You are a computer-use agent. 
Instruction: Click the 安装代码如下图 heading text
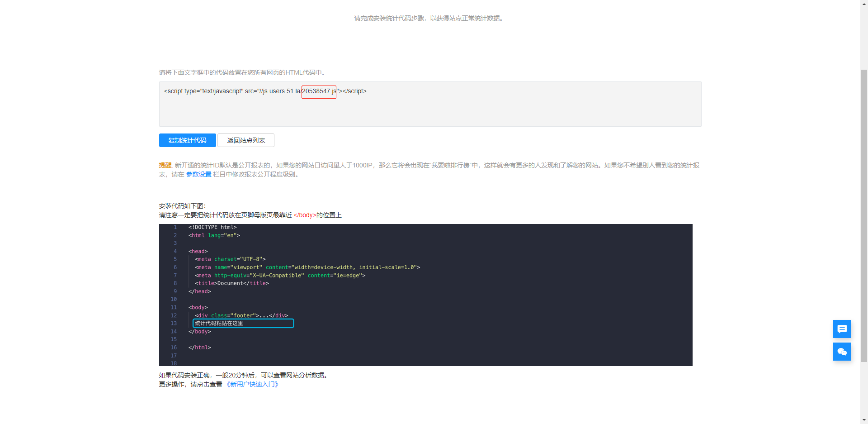(182, 206)
